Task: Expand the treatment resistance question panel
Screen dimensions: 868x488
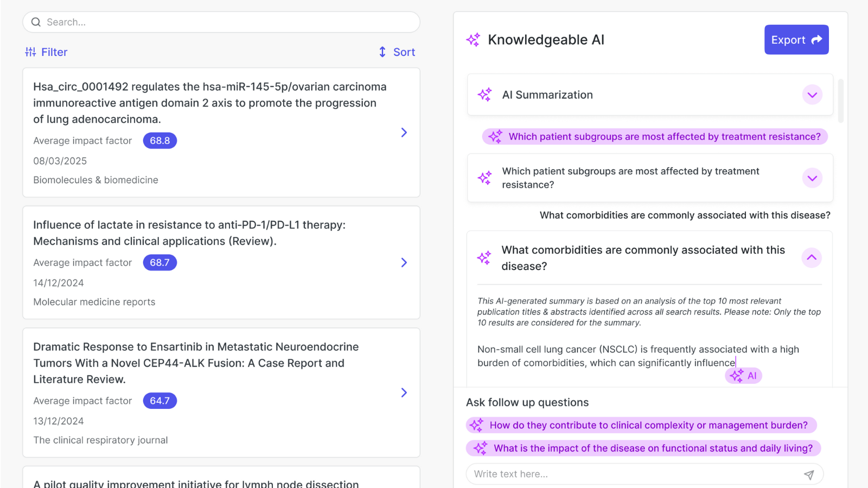Action: (812, 178)
